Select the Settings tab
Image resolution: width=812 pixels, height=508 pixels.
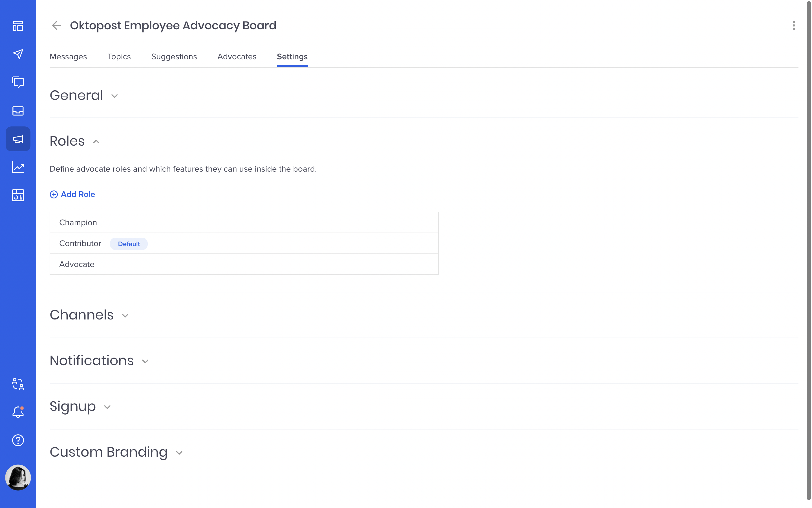[x=292, y=56]
